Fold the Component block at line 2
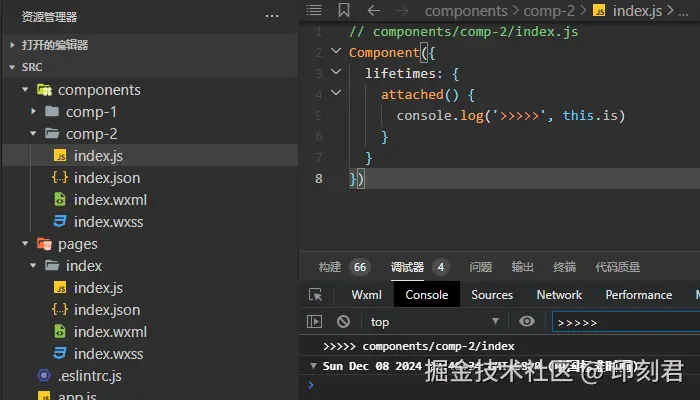 [x=336, y=51]
